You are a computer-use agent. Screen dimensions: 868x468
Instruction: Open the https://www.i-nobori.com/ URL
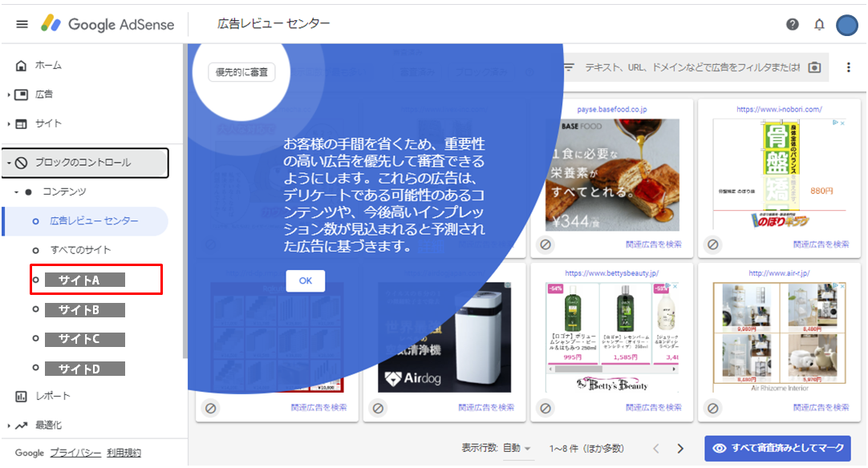tap(779, 110)
